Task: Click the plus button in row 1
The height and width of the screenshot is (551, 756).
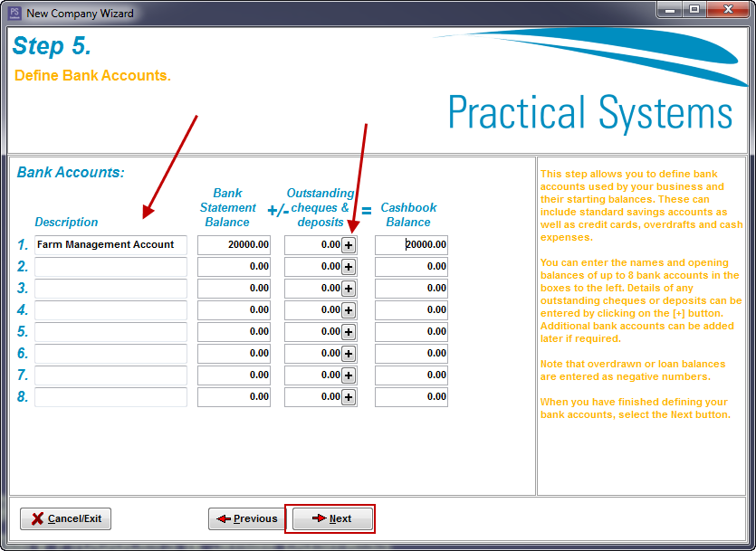Action: (349, 245)
